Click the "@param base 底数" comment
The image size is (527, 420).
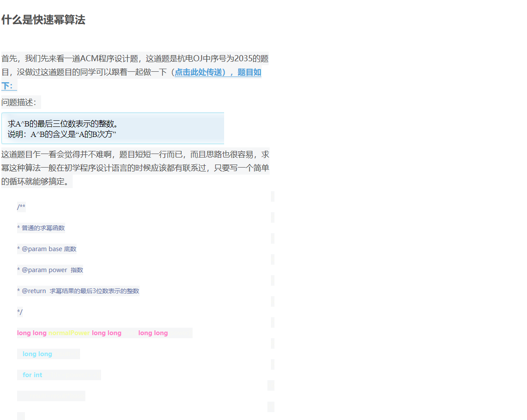[47, 248]
